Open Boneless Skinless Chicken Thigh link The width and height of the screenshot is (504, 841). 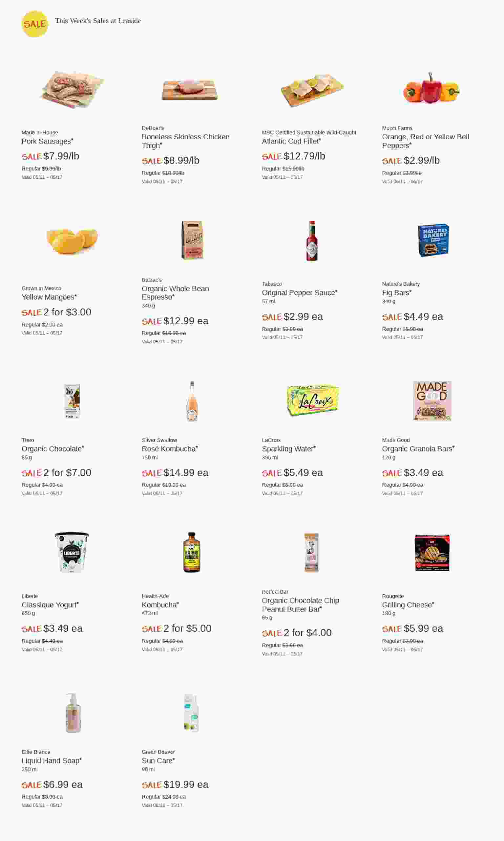(x=185, y=141)
